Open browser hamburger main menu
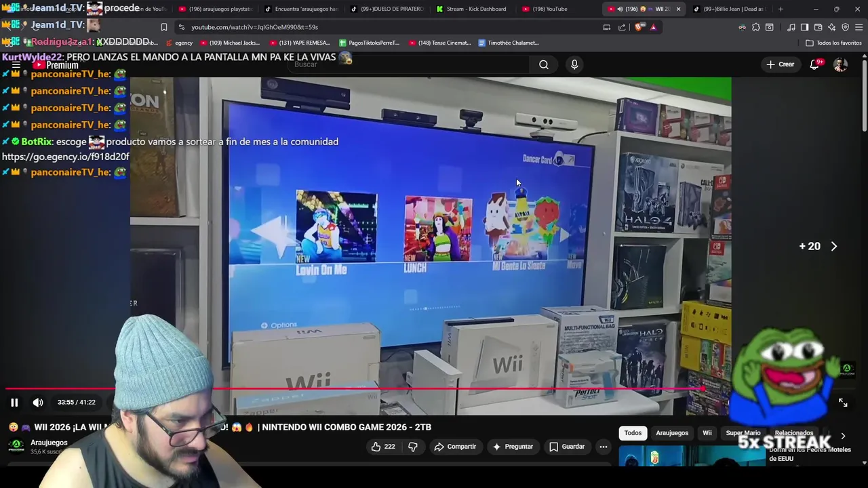 tap(859, 27)
